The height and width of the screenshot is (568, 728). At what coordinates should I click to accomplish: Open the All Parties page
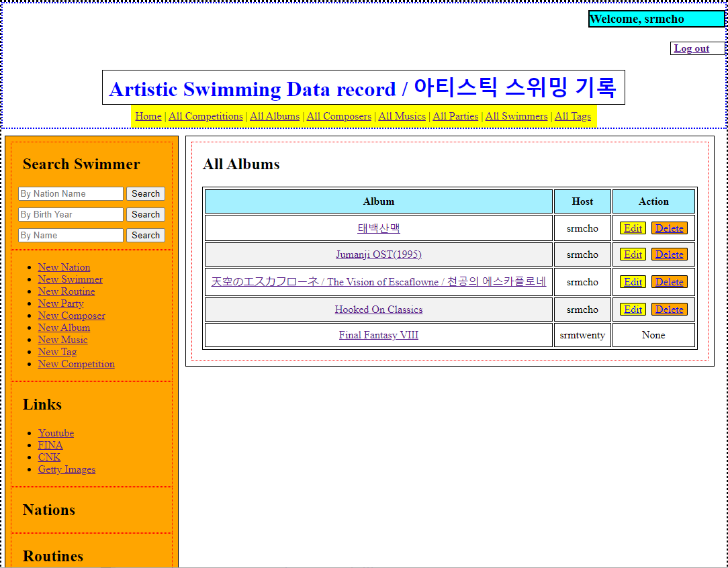click(x=455, y=116)
